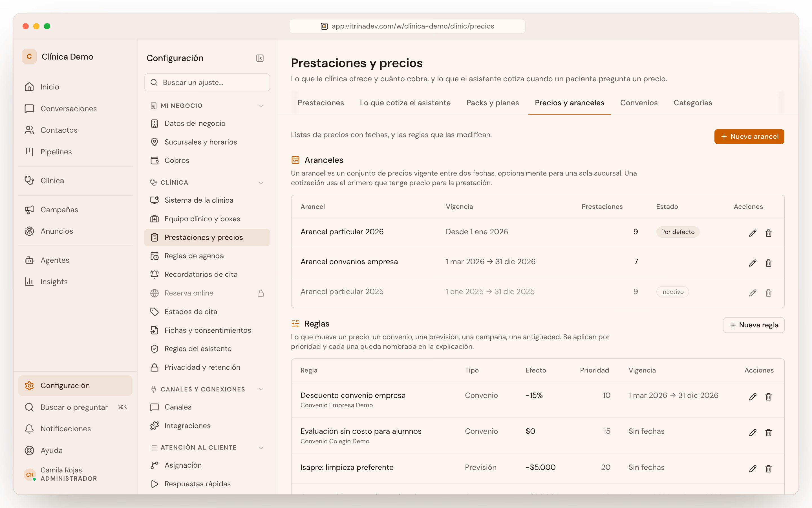
Task: Open Lo que cotiza el asistente tab
Action: pyautogui.click(x=405, y=103)
